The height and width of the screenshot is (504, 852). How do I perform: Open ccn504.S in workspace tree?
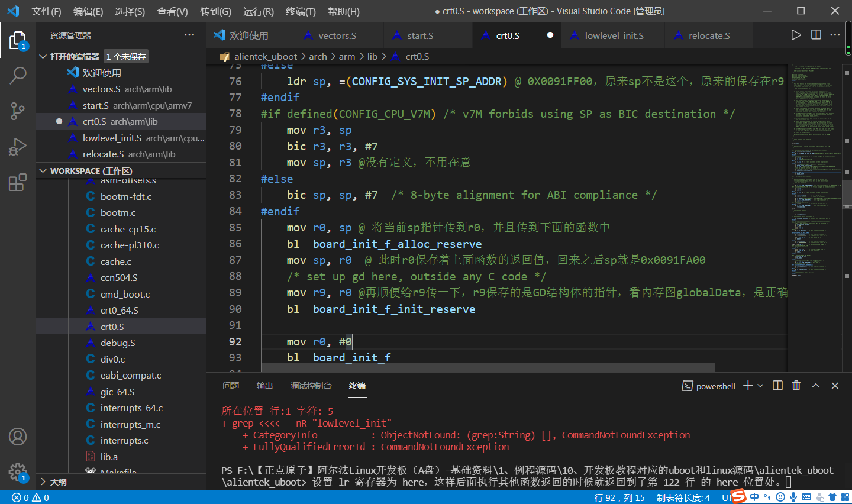[121, 277]
